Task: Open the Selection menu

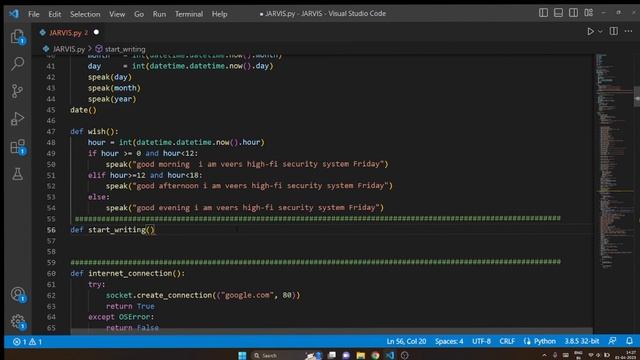Action: pos(85,14)
